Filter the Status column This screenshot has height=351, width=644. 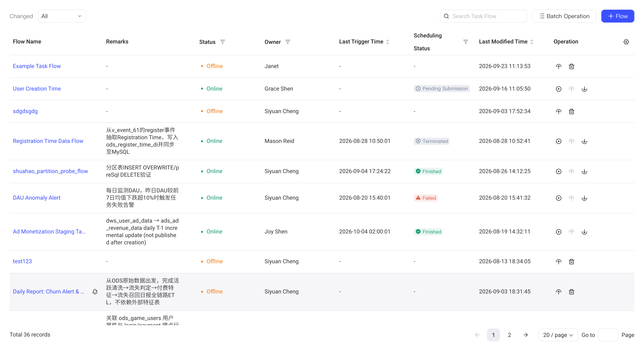pyautogui.click(x=223, y=42)
